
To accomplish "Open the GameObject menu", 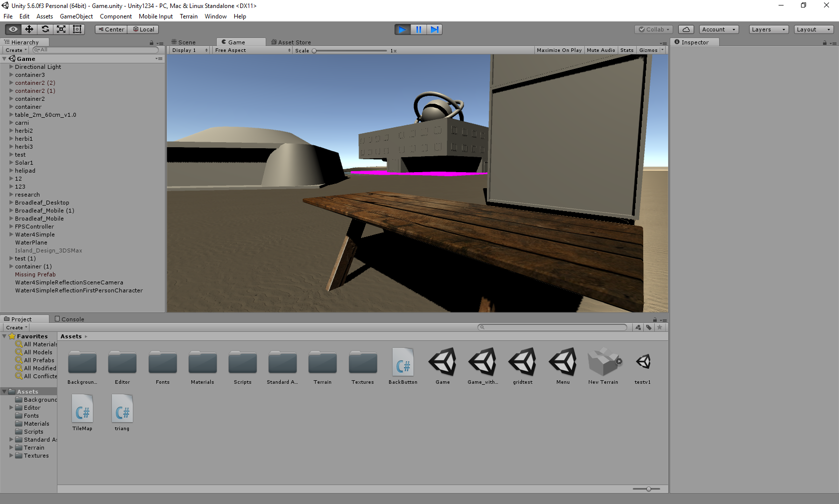I will [x=76, y=16].
